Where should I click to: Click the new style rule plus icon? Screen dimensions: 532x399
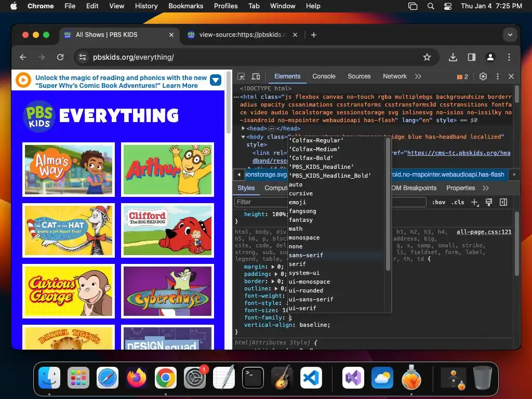point(475,202)
